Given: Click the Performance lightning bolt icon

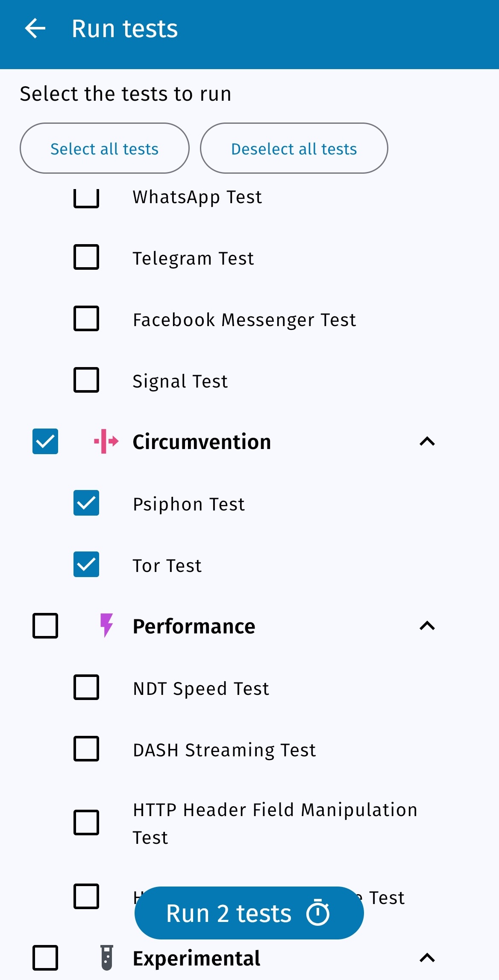Looking at the screenshot, I should point(106,626).
